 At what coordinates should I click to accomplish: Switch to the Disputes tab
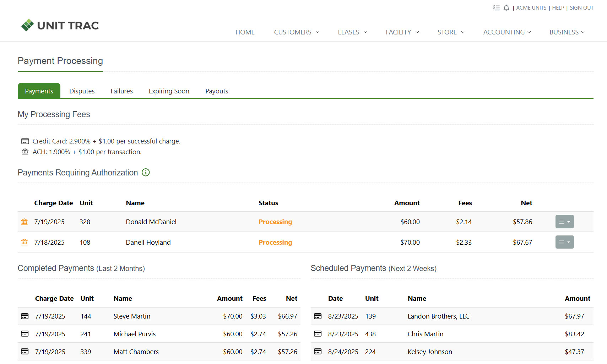coord(82,91)
